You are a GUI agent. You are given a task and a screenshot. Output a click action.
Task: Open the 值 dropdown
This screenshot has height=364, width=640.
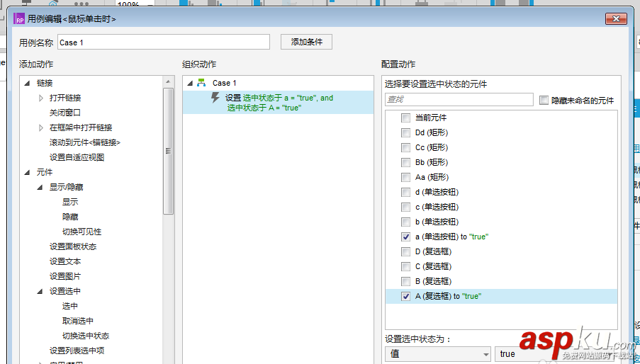point(438,354)
